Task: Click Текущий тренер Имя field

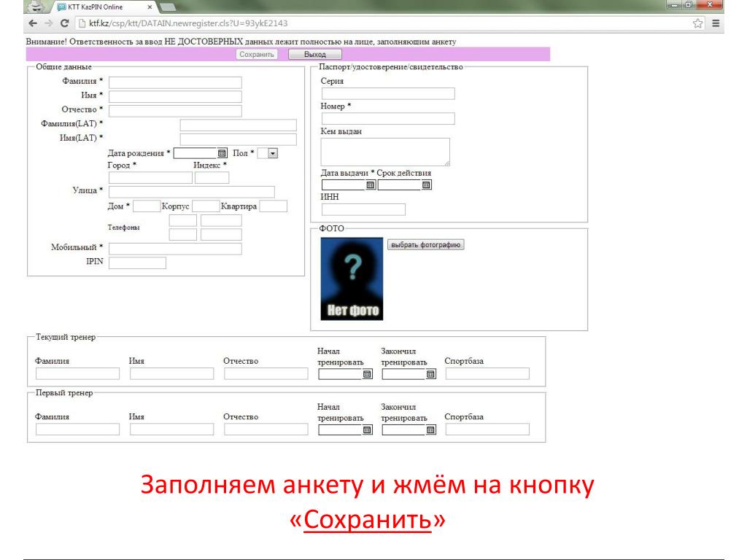Action: click(x=172, y=374)
